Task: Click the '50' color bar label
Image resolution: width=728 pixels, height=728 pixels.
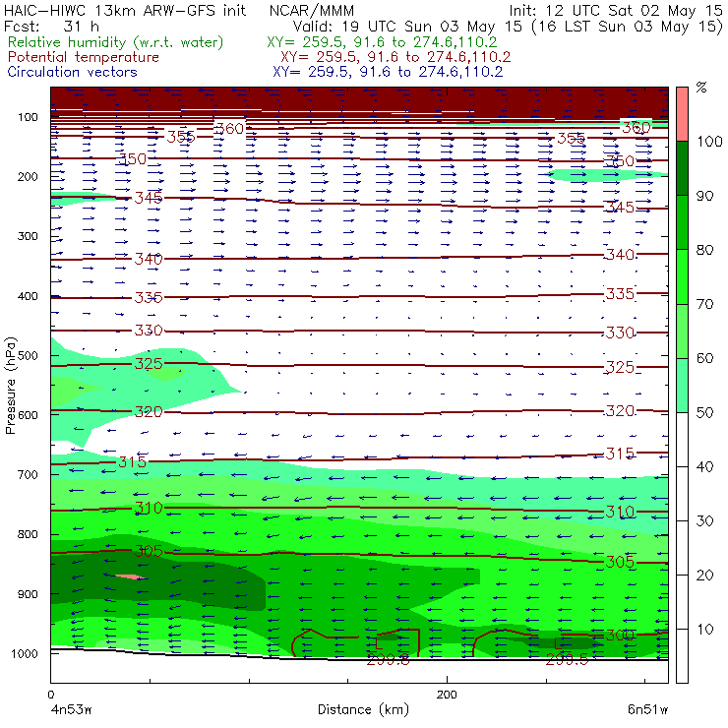Action: 704,413
